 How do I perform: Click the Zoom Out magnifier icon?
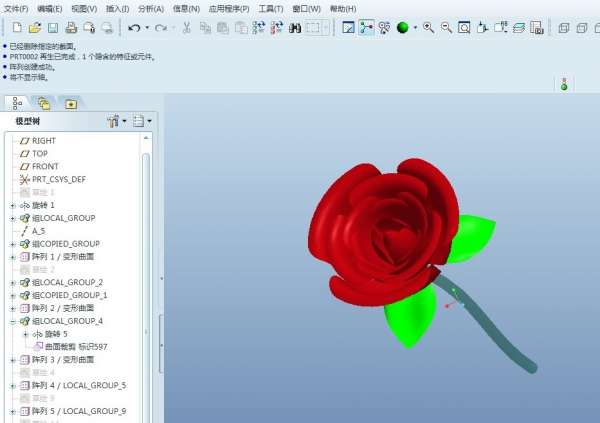coord(446,28)
